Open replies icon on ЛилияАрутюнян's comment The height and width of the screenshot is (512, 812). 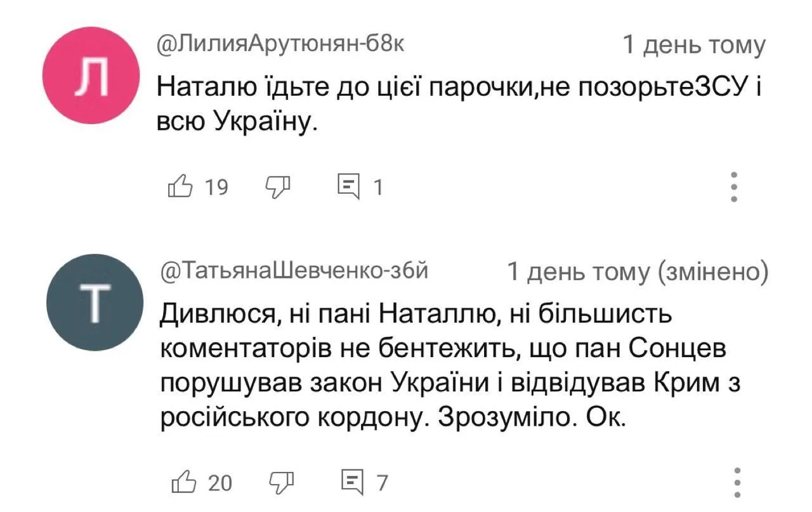348,187
